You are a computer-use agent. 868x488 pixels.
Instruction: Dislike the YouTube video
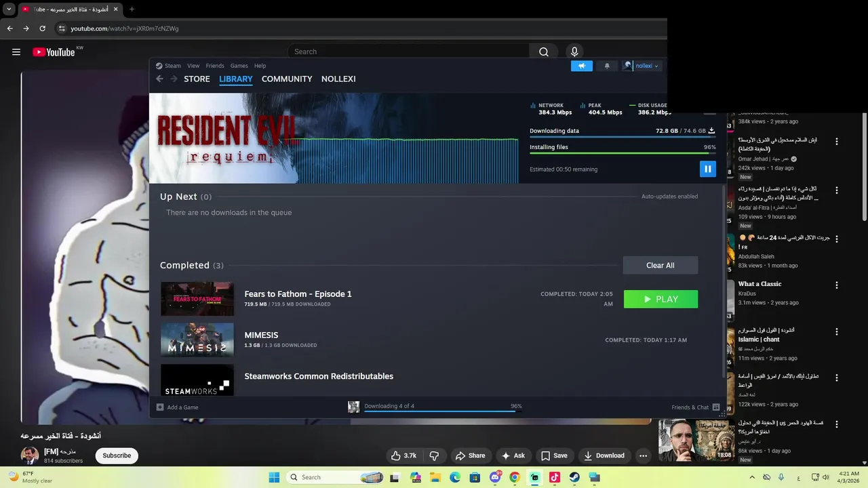pyautogui.click(x=435, y=455)
